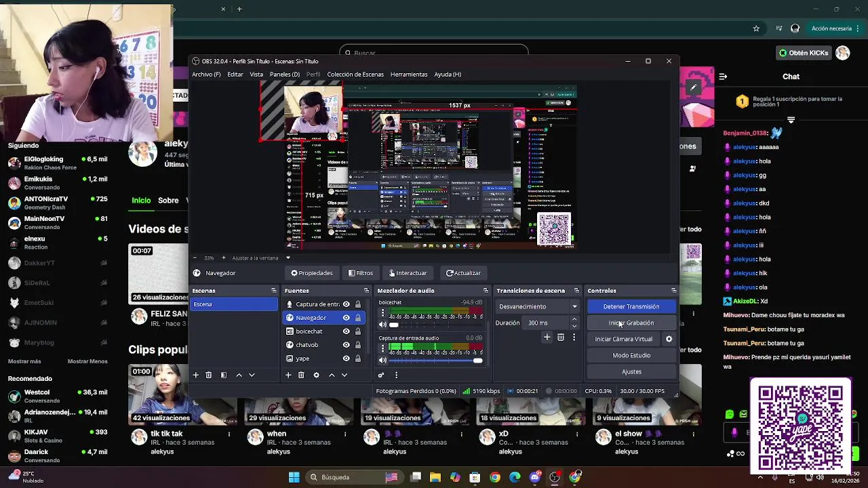Hide the Captura de entrada source

[347, 304]
